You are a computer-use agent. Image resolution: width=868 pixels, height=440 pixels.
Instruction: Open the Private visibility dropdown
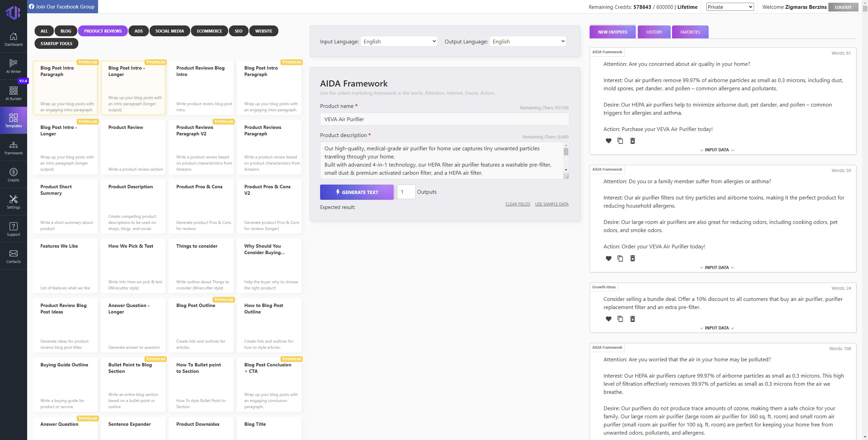pos(730,7)
